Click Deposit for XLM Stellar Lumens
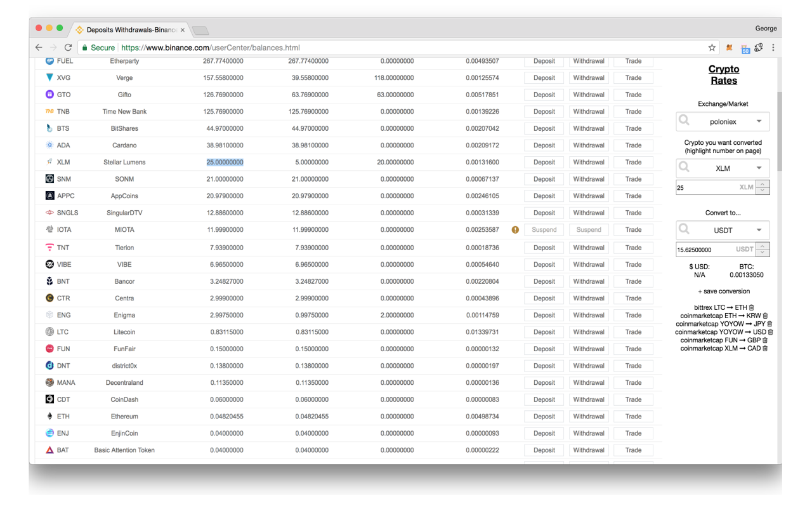The height and width of the screenshot is (508, 812). 544,162
